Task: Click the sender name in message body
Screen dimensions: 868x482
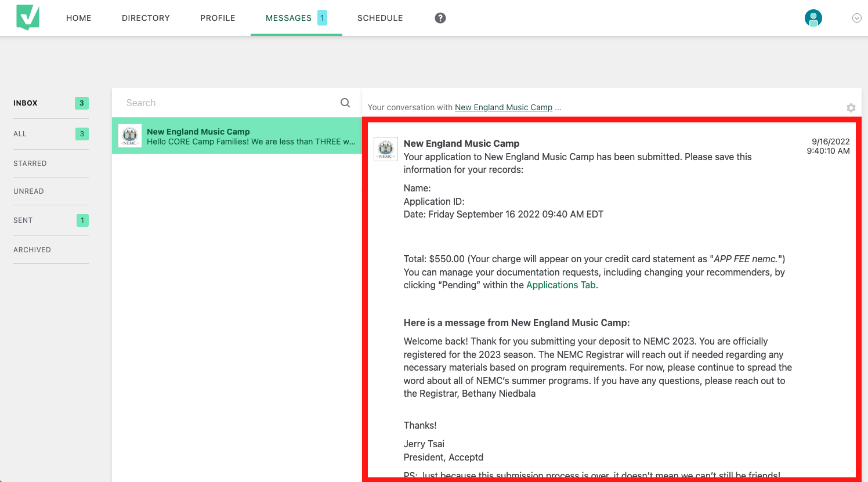Action: [x=461, y=143]
